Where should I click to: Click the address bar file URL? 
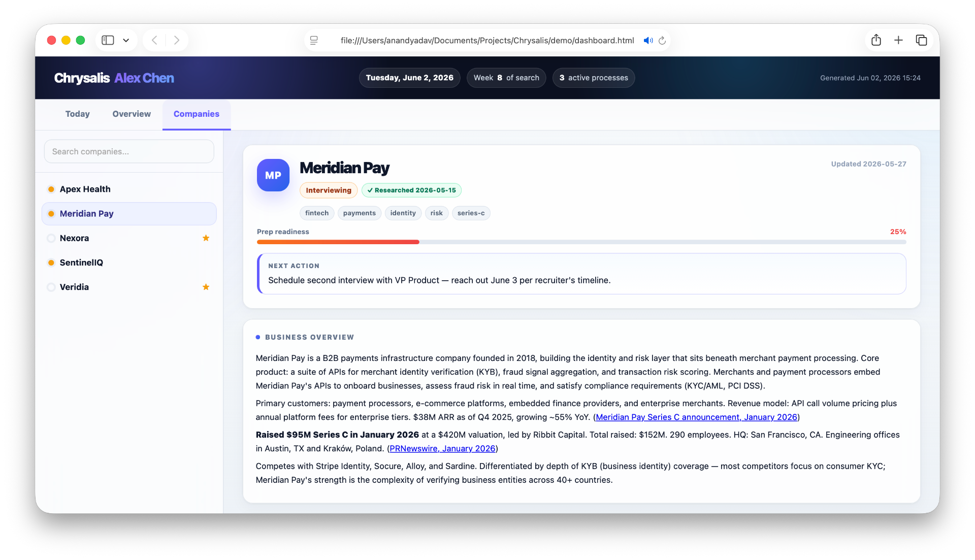487,40
